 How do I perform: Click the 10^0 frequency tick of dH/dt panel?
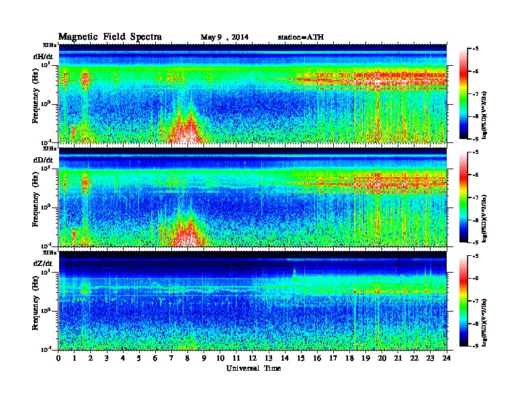pos(45,104)
